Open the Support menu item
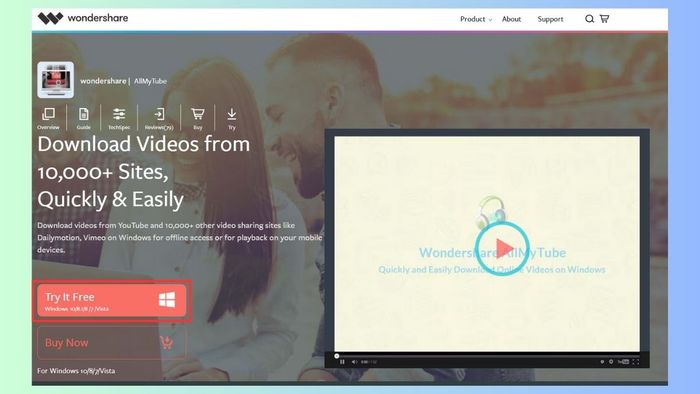The width and height of the screenshot is (700, 394). point(550,19)
